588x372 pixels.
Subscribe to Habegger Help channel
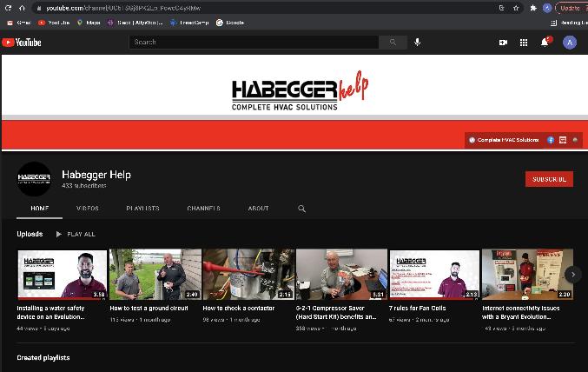click(x=549, y=179)
